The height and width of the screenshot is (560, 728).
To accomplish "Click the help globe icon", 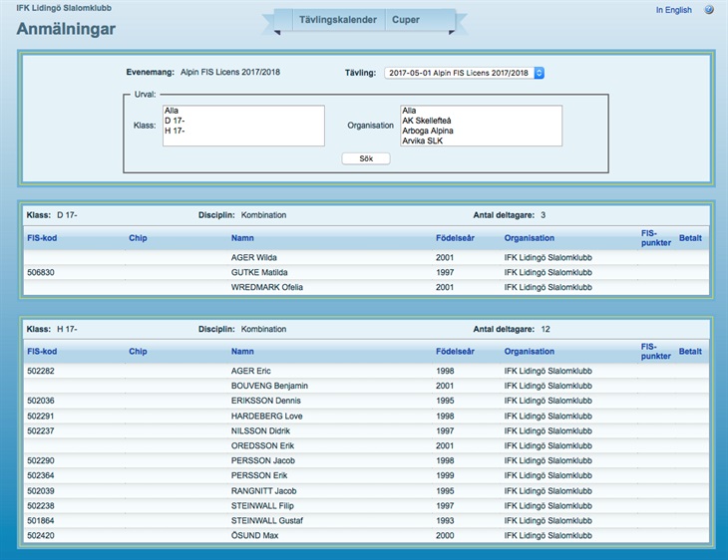I will [708, 10].
